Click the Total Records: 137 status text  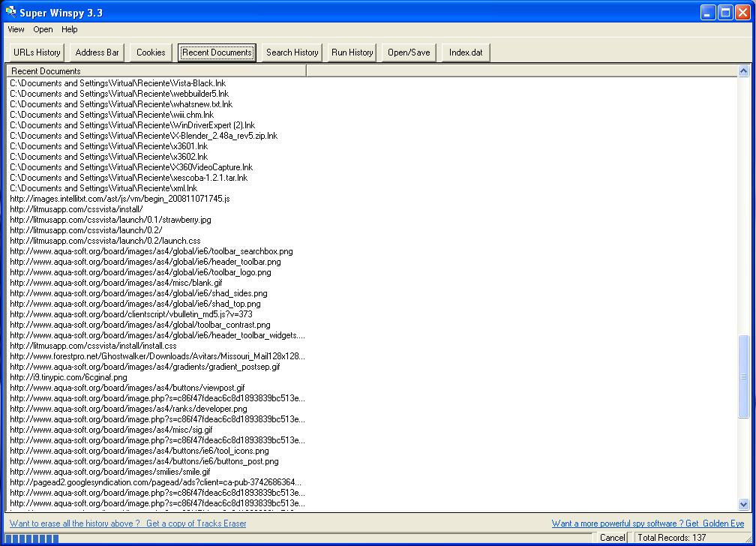pyautogui.click(x=672, y=537)
